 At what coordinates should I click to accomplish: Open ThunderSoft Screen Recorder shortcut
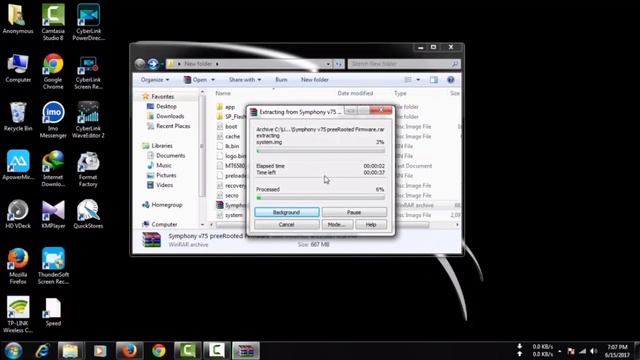[x=53, y=266]
